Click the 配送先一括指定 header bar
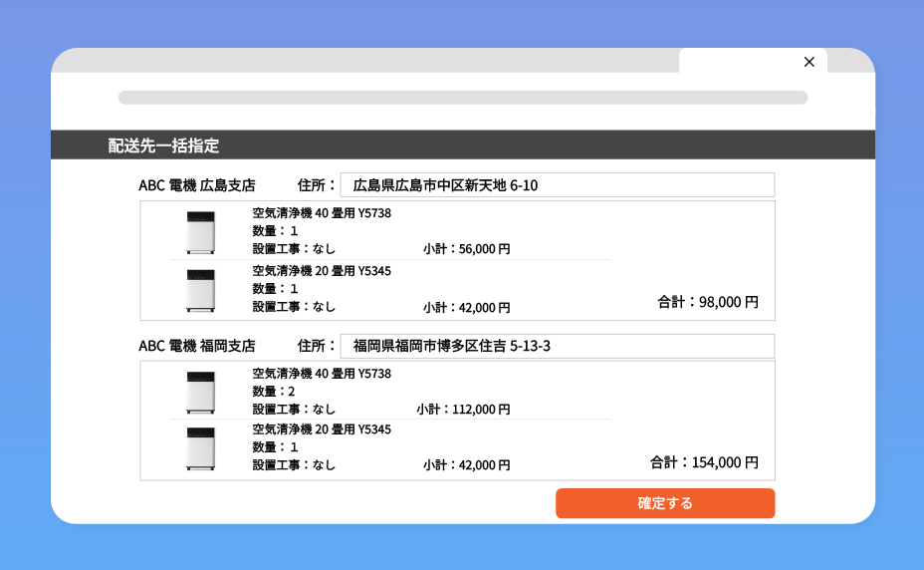 pos(463,145)
